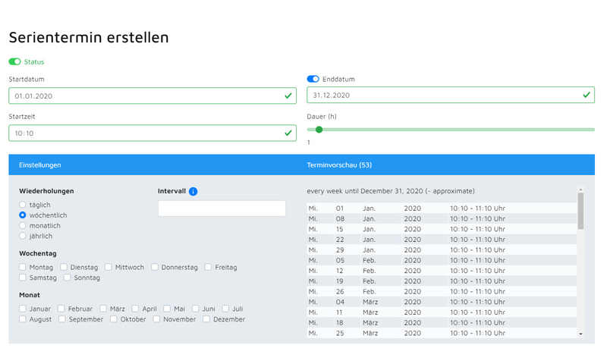Click the scrollbar up arrow in Terminvorschau
Image resolution: width=607 pixels, height=364 pixels.
click(580, 190)
